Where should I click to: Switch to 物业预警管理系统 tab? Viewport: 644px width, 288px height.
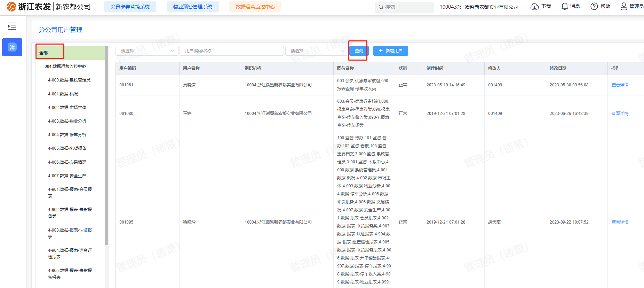(193, 7)
